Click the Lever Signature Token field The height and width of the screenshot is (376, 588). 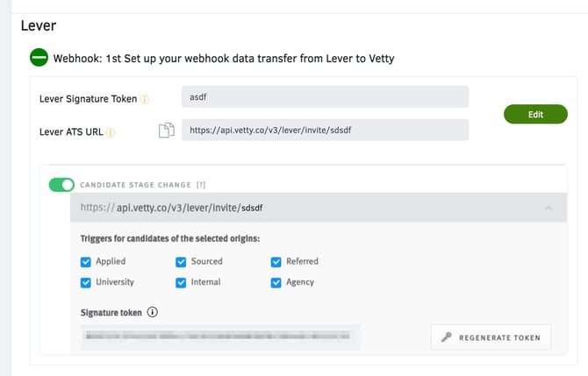point(325,97)
